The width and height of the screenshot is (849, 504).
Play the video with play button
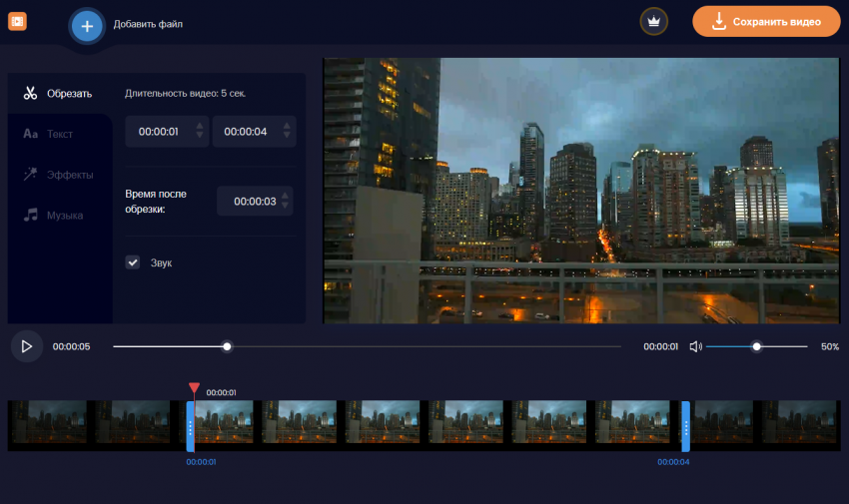(27, 346)
